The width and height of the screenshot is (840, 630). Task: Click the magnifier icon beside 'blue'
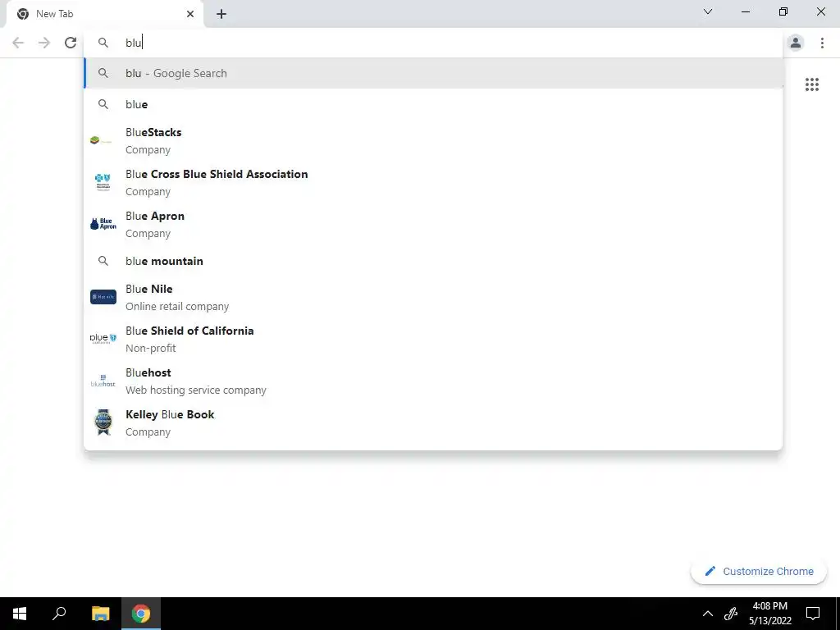click(x=103, y=104)
